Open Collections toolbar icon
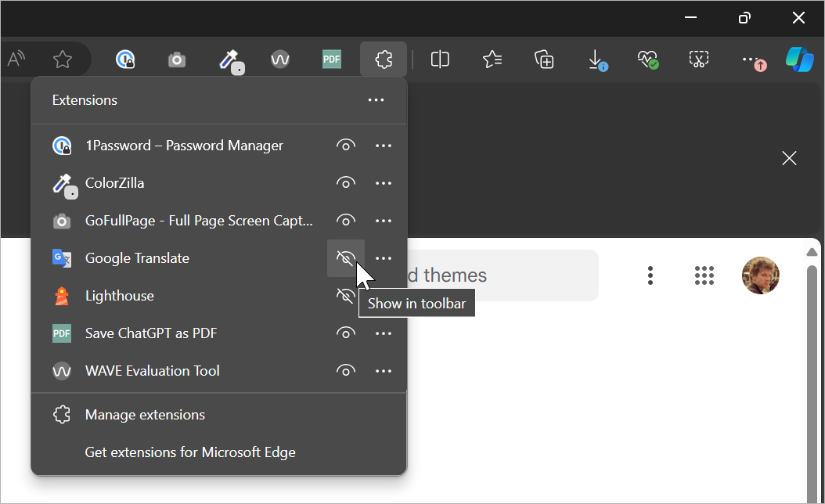The height and width of the screenshot is (504, 825). [544, 59]
